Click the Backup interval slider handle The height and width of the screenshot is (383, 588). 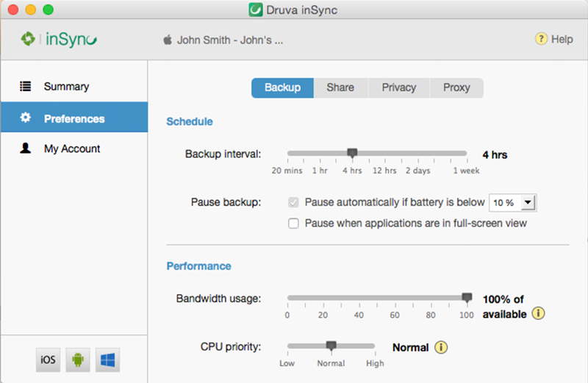point(352,153)
